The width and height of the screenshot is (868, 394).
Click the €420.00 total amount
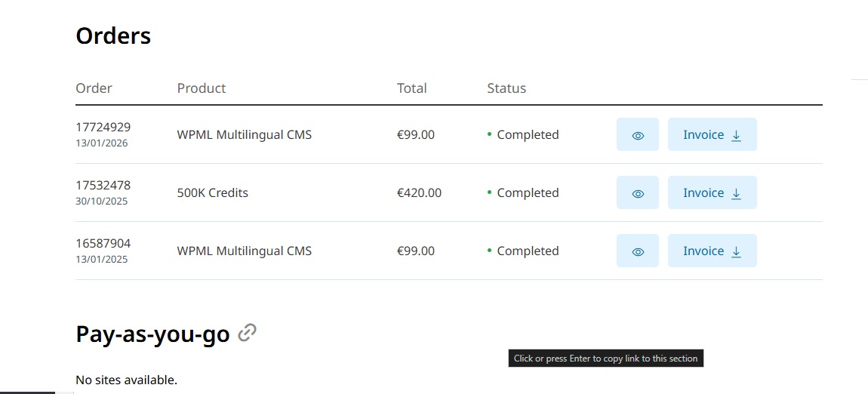coord(419,193)
